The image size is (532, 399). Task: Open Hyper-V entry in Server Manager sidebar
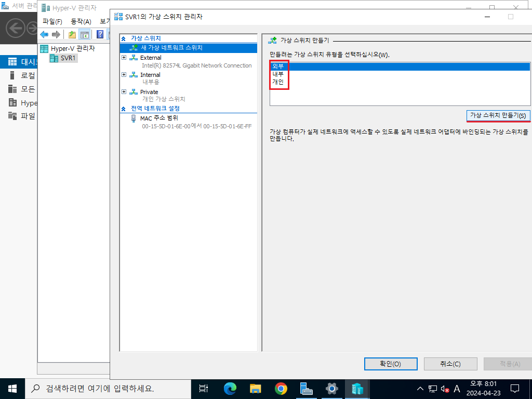pos(23,102)
